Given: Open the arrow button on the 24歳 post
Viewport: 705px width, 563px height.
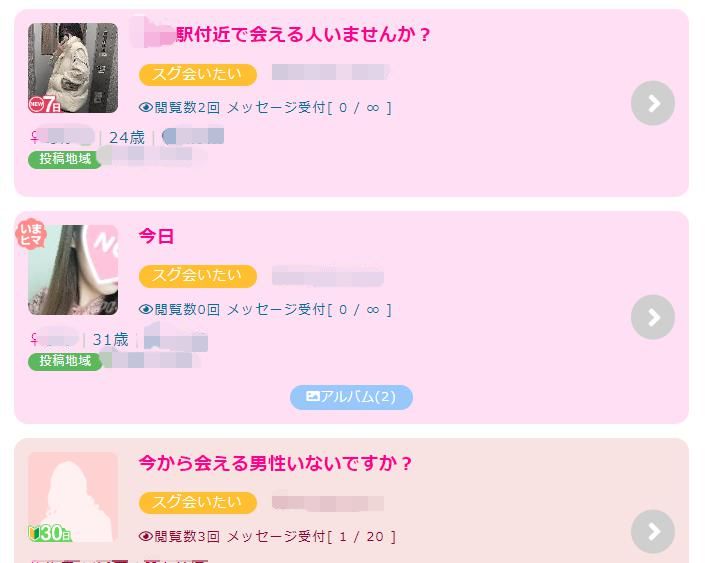Looking at the screenshot, I should [x=653, y=103].
